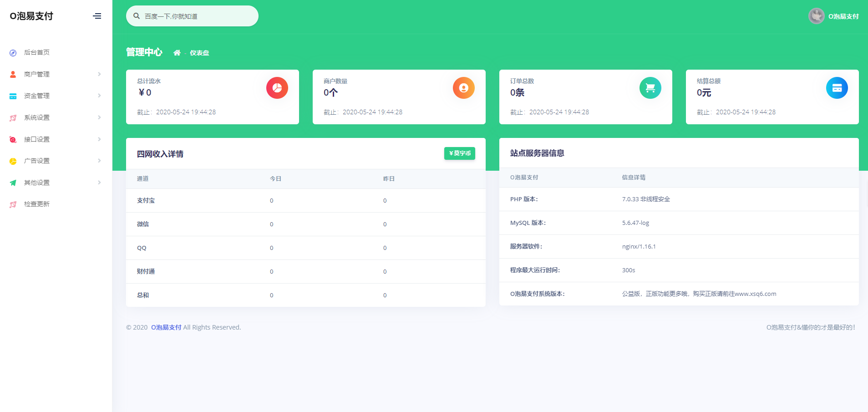This screenshot has width=868, height=412.
Task: Click the 昨日 column header
Action: coord(389,179)
